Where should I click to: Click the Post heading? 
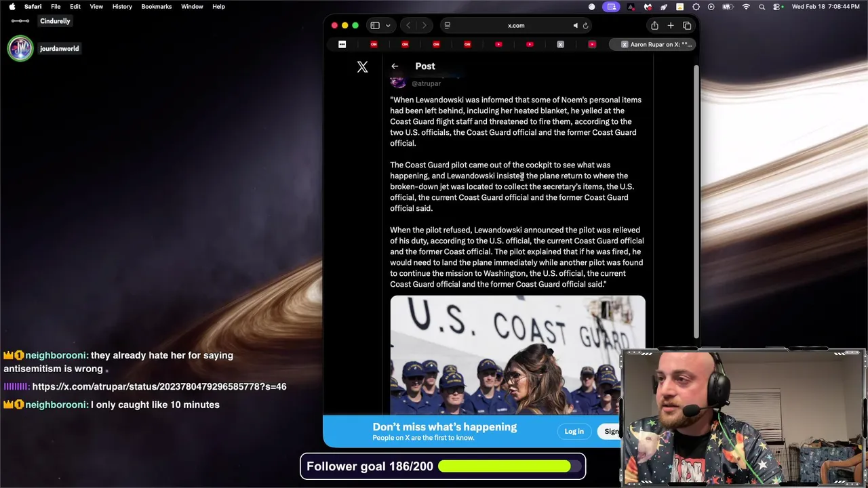click(425, 66)
